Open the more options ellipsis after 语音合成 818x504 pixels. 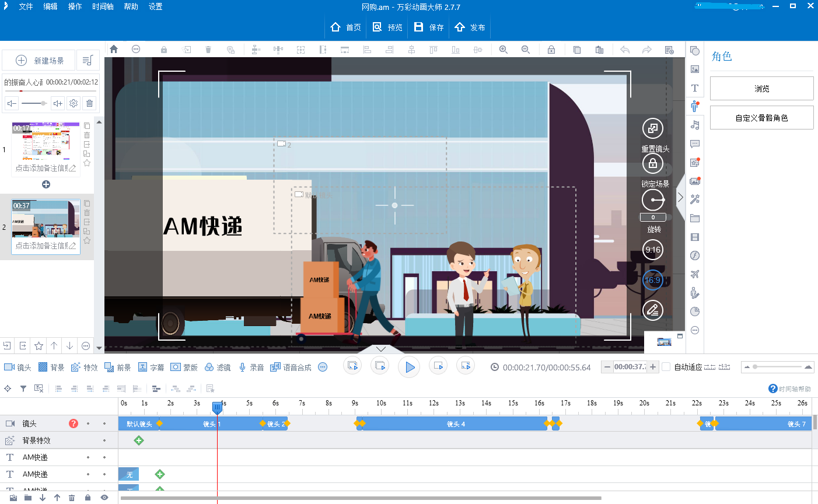point(323,367)
